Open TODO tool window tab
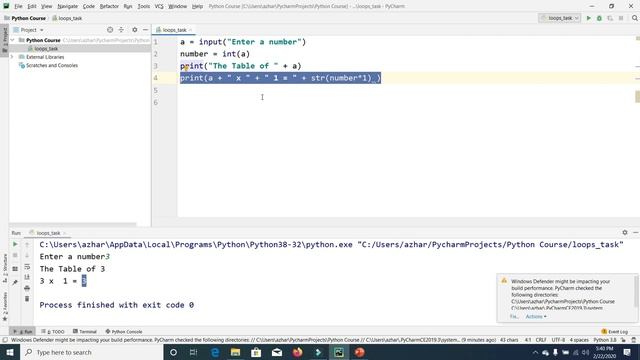640x360 pixels. 53,331
